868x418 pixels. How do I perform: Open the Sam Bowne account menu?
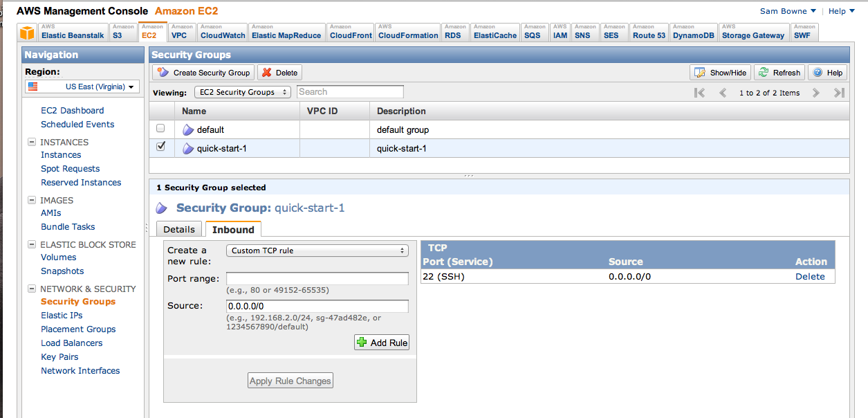coord(788,11)
